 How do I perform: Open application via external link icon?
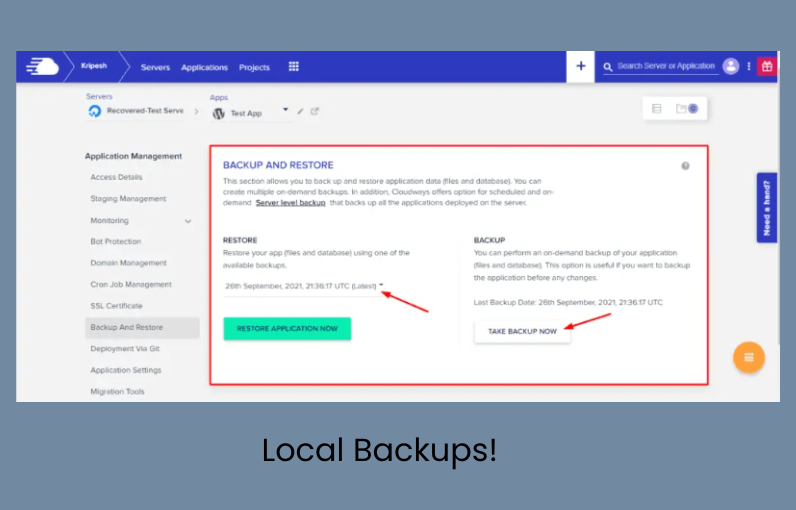[315, 111]
